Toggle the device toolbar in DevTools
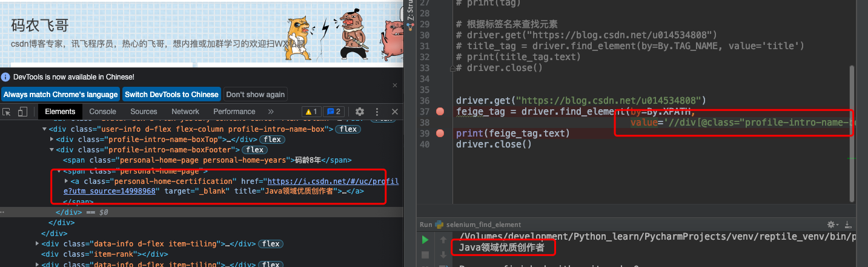This screenshot has width=868, height=267. point(22,112)
